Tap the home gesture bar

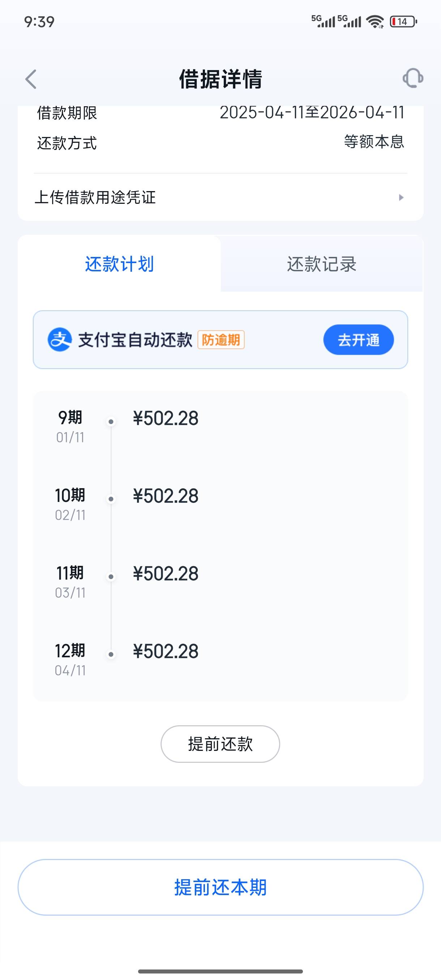coord(220,971)
